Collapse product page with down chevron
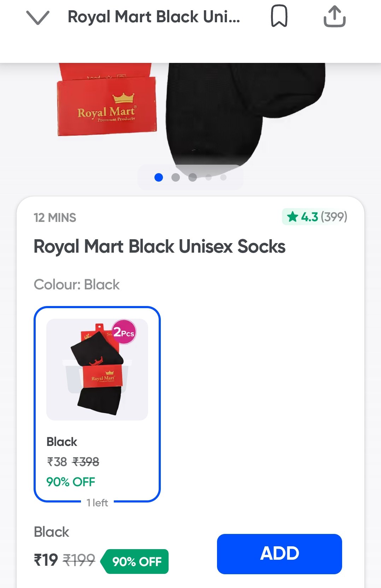Image resolution: width=381 pixels, height=588 pixels. tap(38, 17)
